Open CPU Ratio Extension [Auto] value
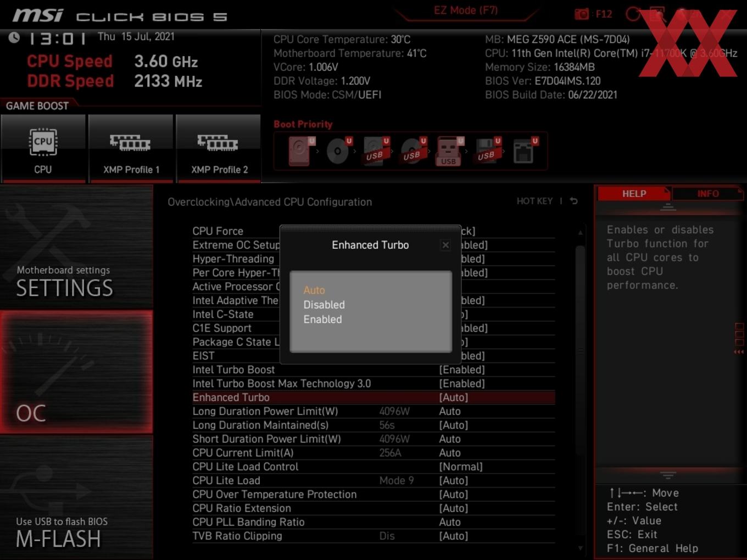The height and width of the screenshot is (560, 747). tap(454, 508)
